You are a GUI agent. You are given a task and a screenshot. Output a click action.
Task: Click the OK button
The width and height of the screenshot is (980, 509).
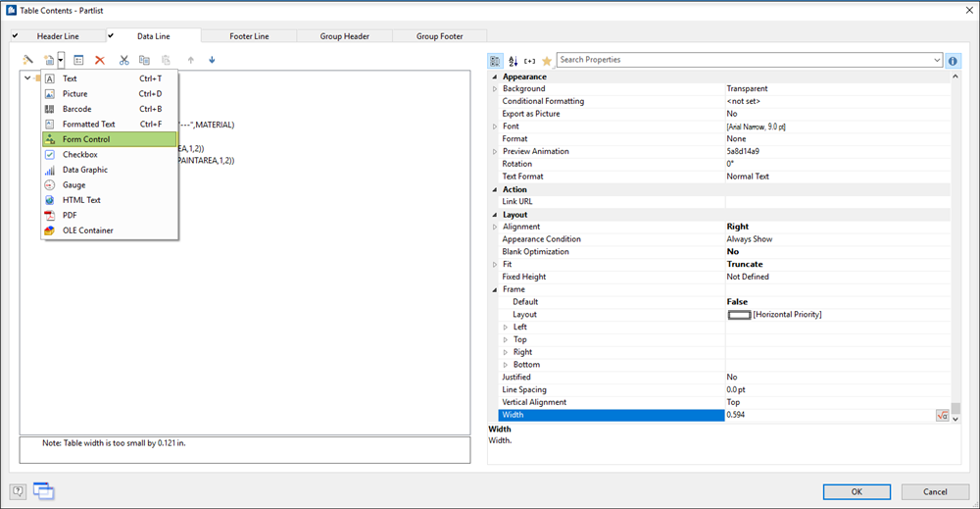(857, 492)
